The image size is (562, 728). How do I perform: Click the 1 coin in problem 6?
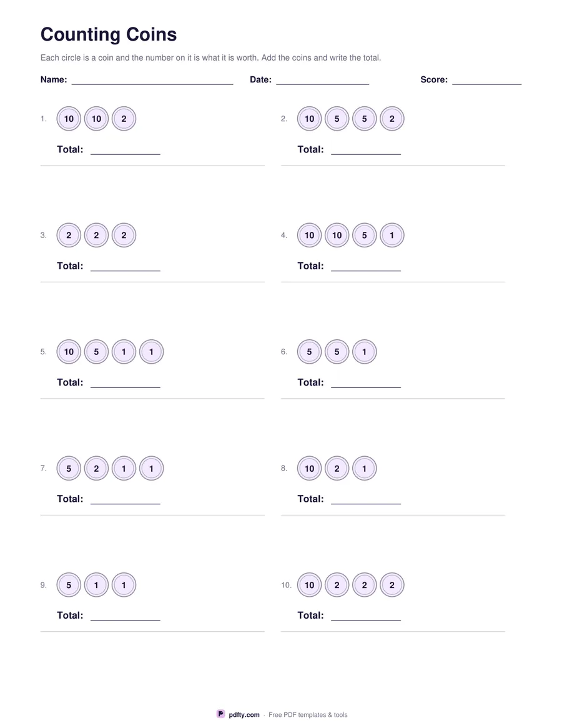(x=364, y=352)
